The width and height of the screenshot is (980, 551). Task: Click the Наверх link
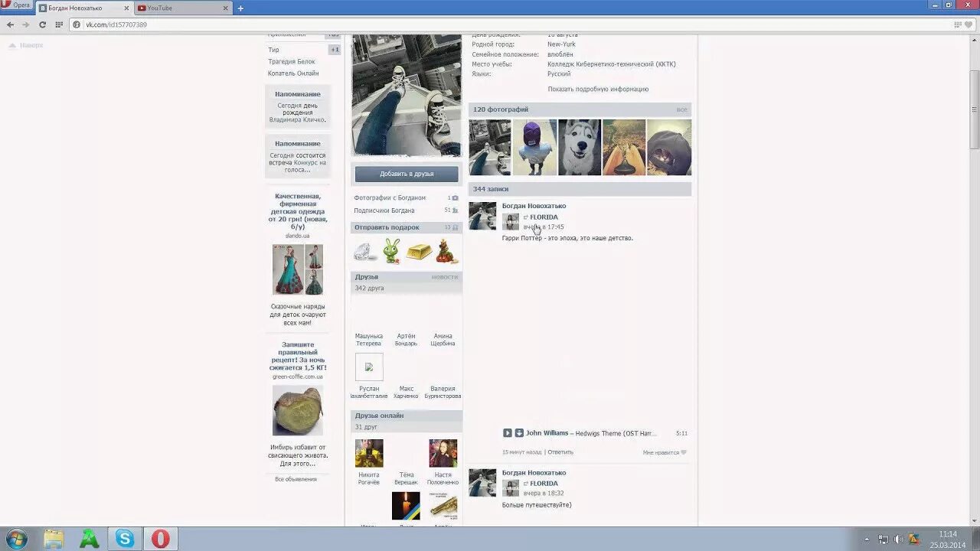tap(27, 45)
